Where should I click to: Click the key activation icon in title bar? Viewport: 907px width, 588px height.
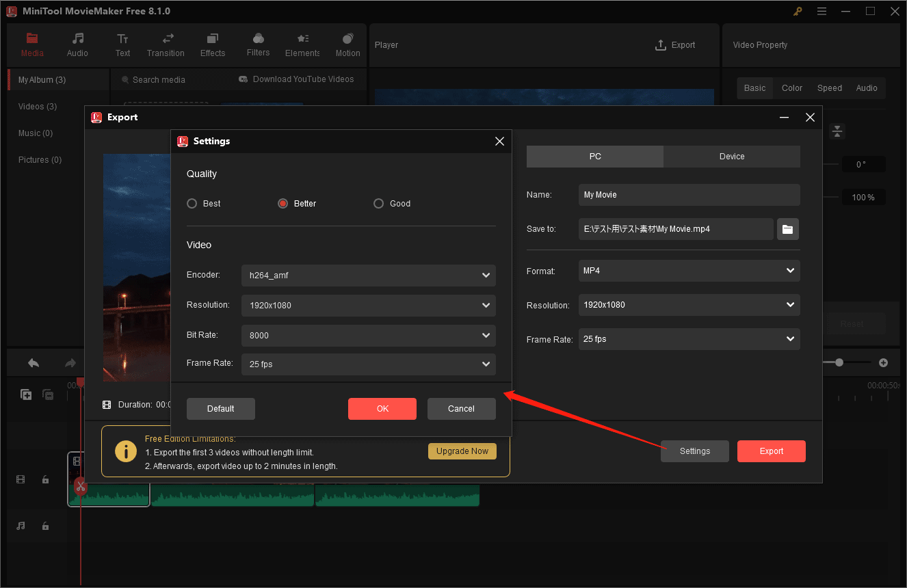pyautogui.click(x=798, y=12)
